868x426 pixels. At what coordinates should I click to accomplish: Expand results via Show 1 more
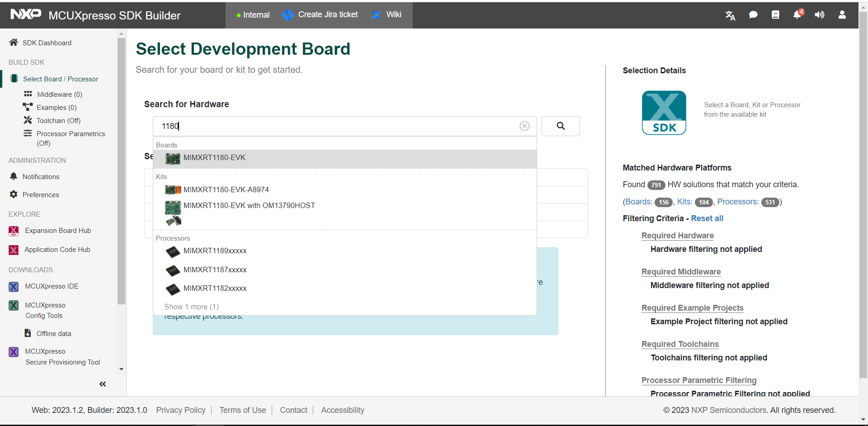(191, 307)
